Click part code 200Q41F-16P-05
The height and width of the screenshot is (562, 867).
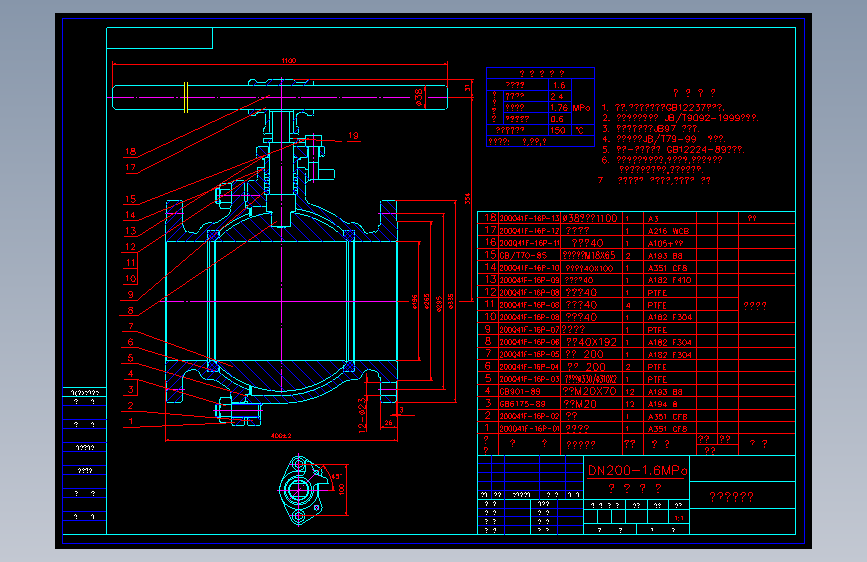(x=530, y=355)
